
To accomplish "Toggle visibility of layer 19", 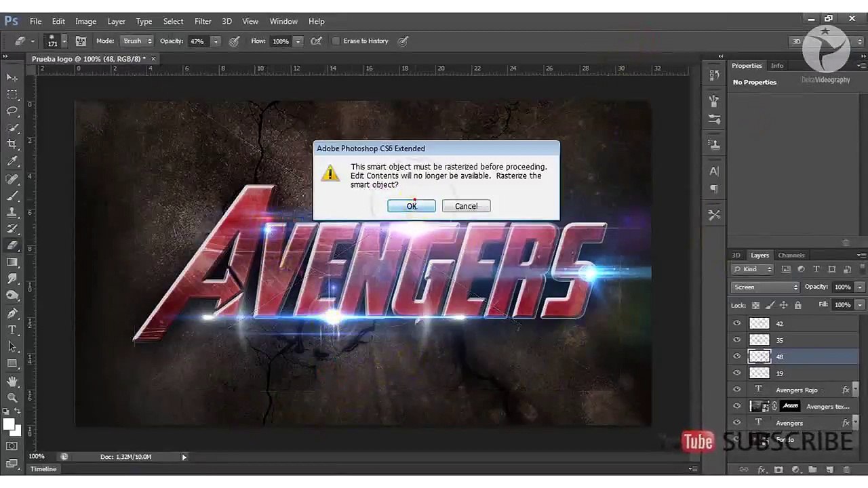I will click(x=737, y=373).
